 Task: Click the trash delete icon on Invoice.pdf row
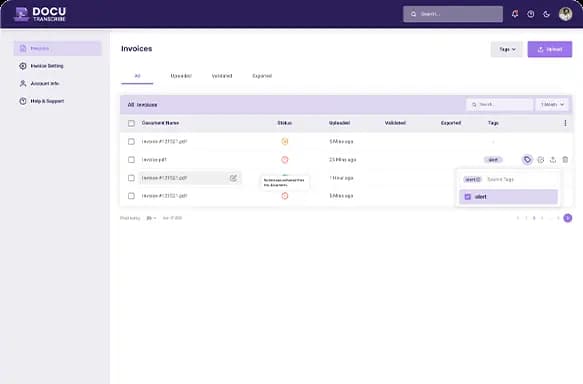pyautogui.click(x=565, y=159)
